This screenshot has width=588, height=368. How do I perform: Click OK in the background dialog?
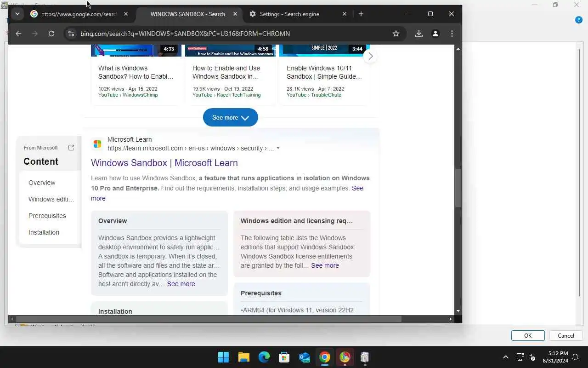click(x=528, y=336)
